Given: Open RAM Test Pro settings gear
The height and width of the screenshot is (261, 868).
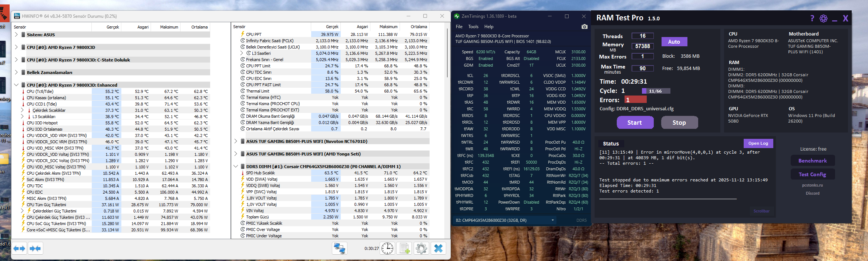Looking at the screenshot, I should click(x=823, y=19).
